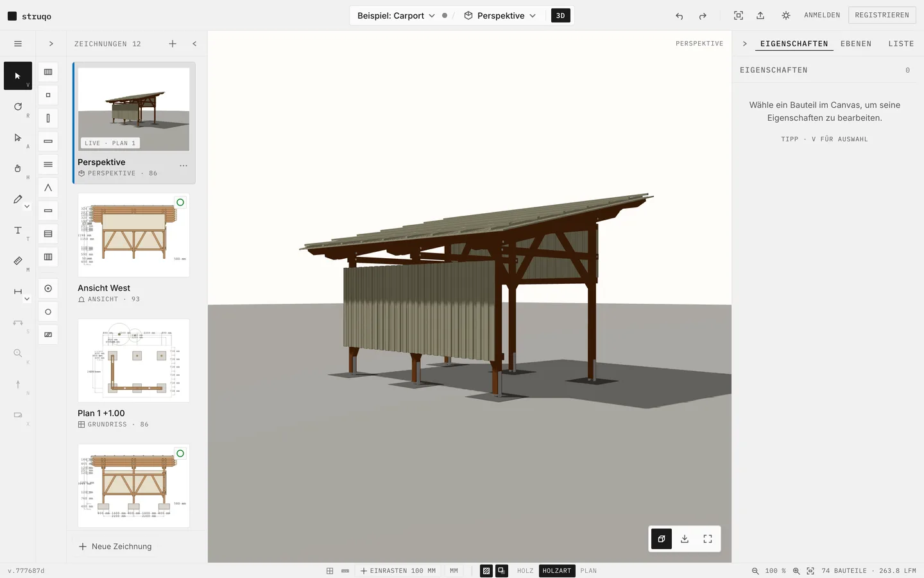Click the redo arrow
This screenshot has width=924, height=578.
pyautogui.click(x=703, y=16)
